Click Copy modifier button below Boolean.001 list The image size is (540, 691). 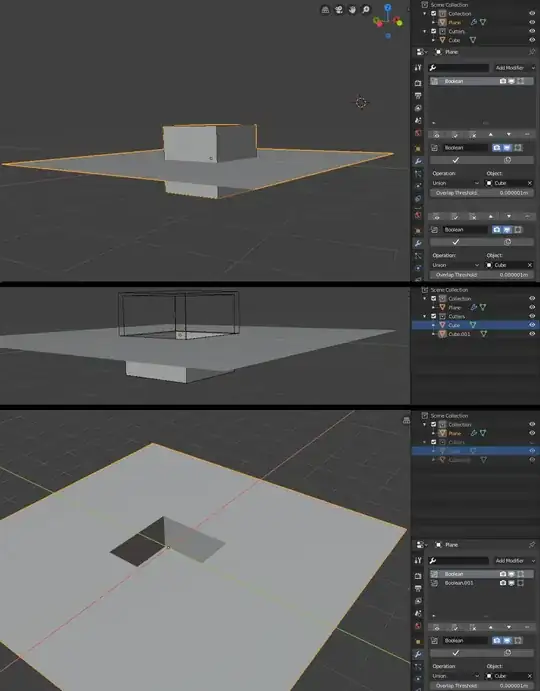point(508,653)
